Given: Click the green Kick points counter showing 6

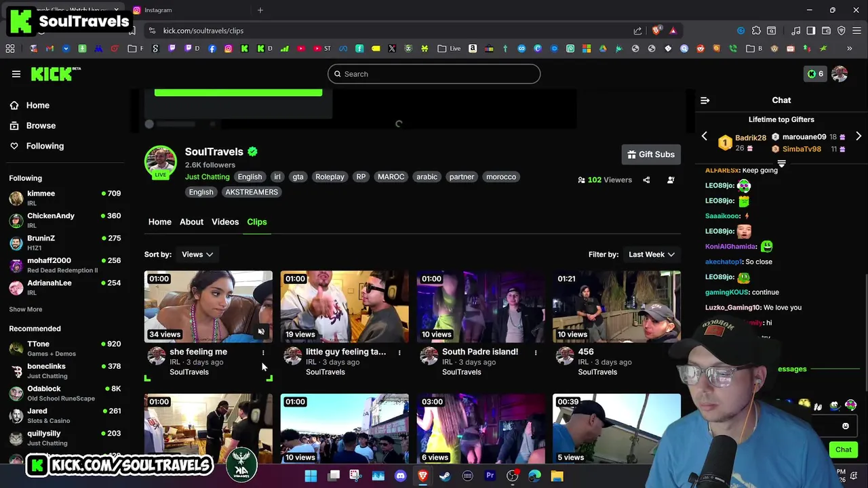Looking at the screenshot, I should pyautogui.click(x=815, y=74).
